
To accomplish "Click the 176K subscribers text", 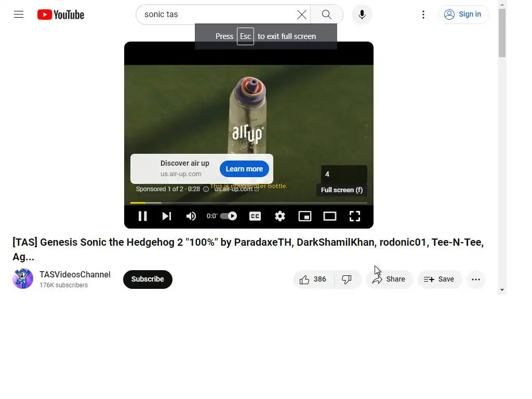I will pos(63,285).
